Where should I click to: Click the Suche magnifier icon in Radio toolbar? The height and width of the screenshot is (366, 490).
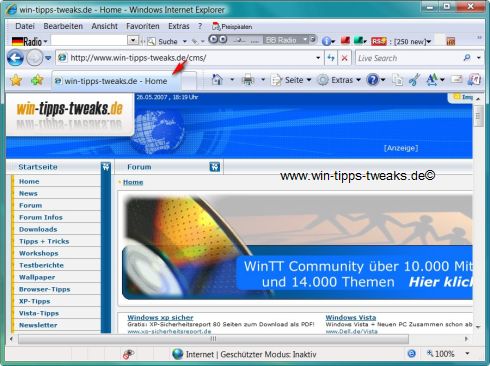tap(151, 41)
